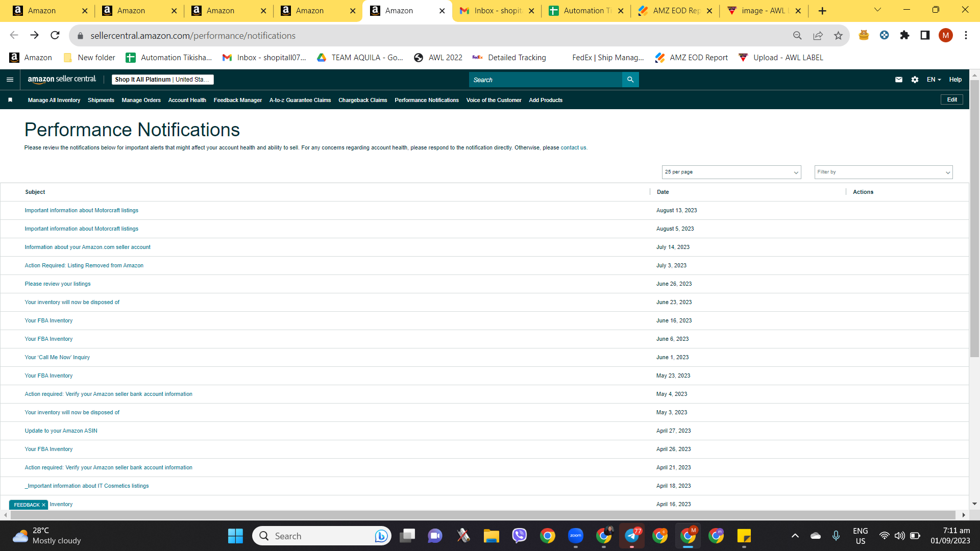Image resolution: width=980 pixels, height=551 pixels.
Task: Open Action Required: Listing Removed from Amazon
Action: coord(84,265)
